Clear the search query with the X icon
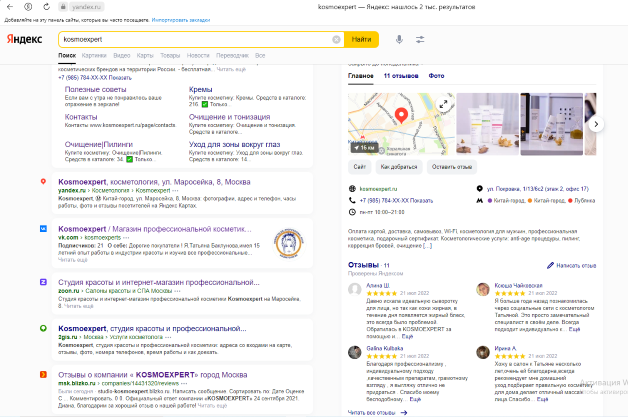Screen dimensions: 628x417 coord(336,39)
